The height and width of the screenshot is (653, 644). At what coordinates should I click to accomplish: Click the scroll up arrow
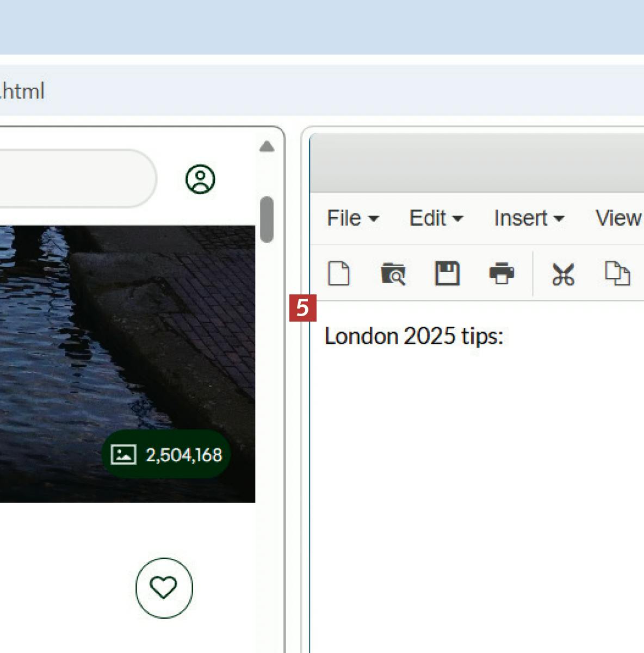(x=267, y=146)
